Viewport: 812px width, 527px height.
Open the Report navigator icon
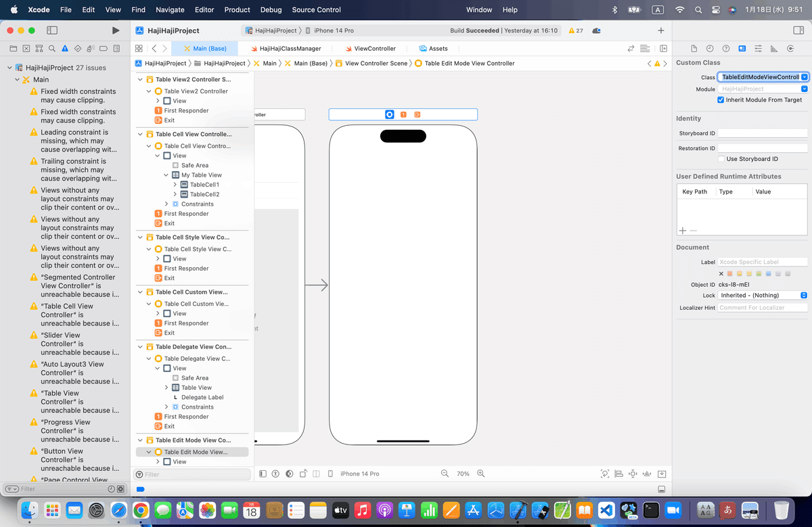(117, 49)
